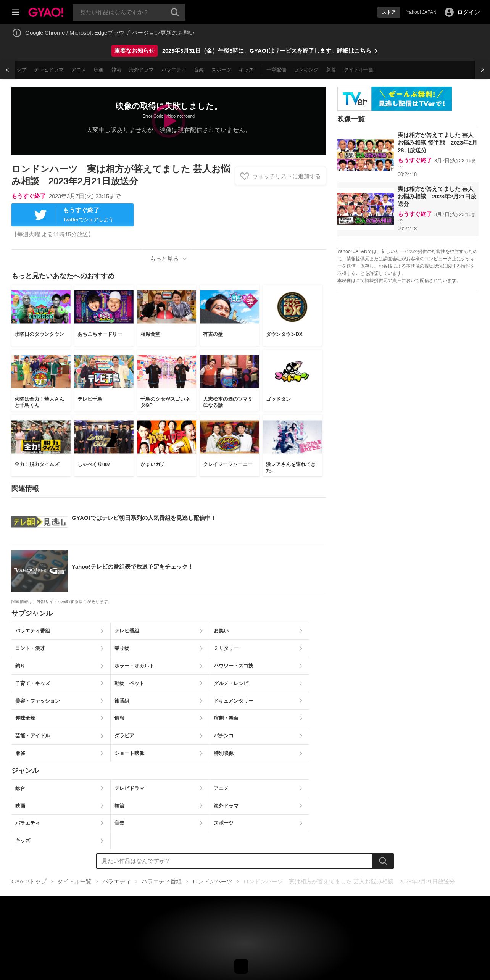Image resolution: width=490 pixels, height=980 pixels.
Task: Open しゃべくり007 recommendation card
Action: [x=104, y=445]
